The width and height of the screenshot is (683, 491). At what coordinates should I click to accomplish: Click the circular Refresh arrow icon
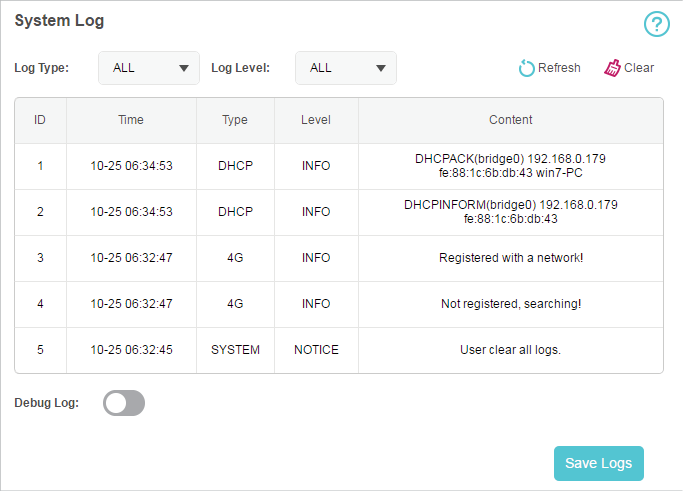pyautogui.click(x=526, y=68)
